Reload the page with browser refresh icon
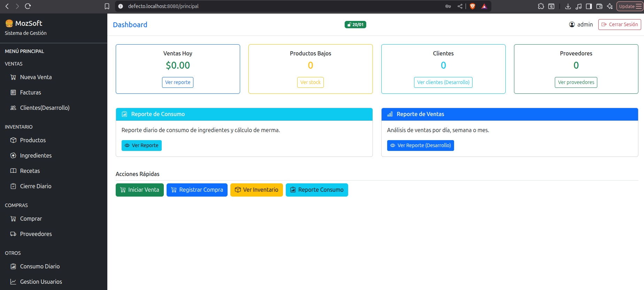Screen dimensions: 644x290 28,6
